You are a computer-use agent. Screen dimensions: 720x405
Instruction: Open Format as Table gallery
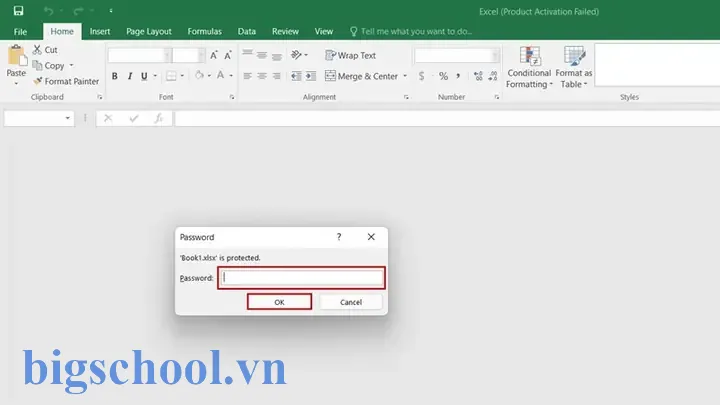[574, 67]
